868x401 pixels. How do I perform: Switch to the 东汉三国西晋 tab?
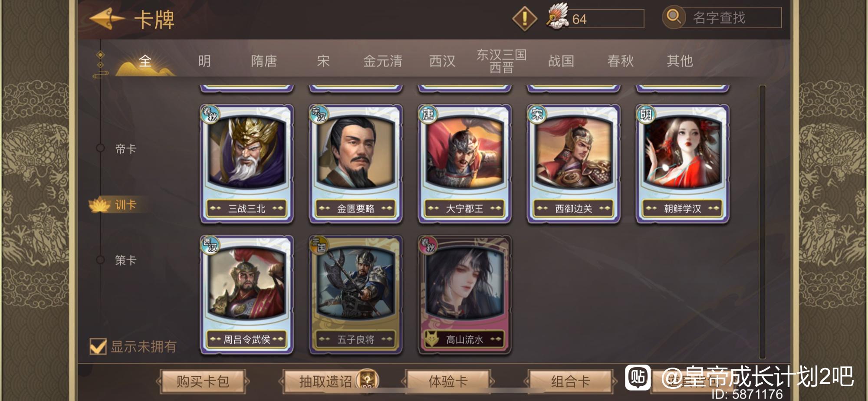click(501, 61)
